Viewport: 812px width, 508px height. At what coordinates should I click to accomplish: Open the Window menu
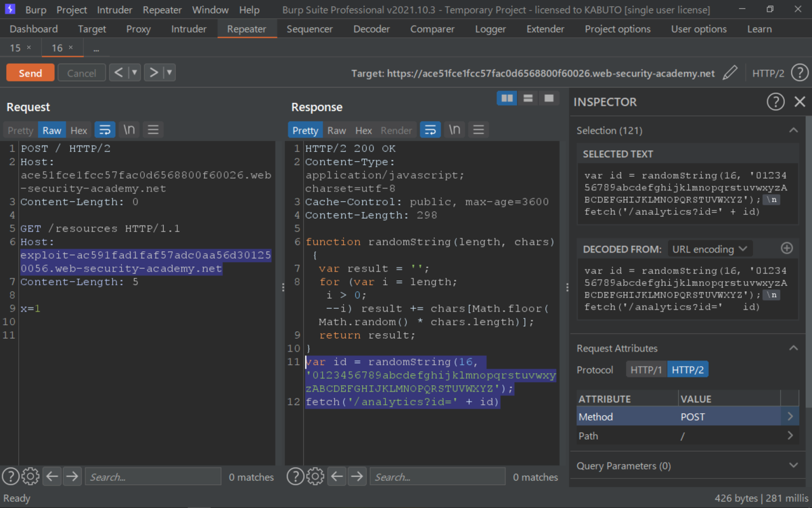pyautogui.click(x=210, y=10)
